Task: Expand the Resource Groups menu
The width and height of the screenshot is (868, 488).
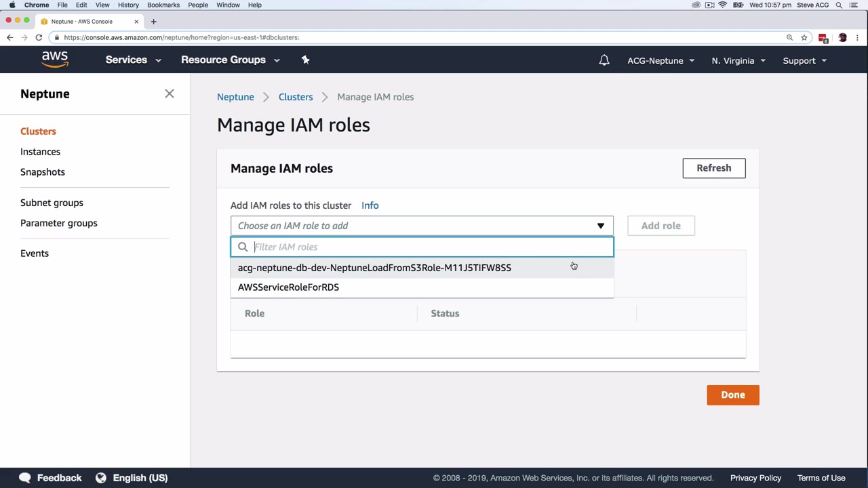Action: [231, 60]
